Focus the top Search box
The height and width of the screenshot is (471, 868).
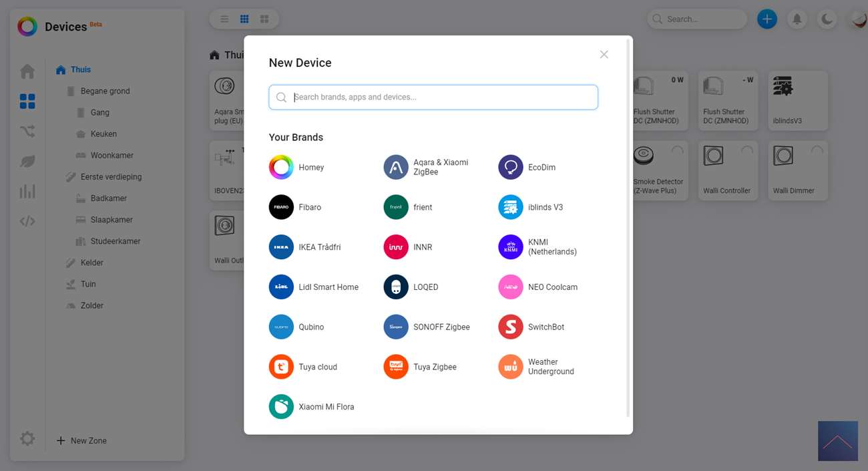pyautogui.click(x=697, y=19)
